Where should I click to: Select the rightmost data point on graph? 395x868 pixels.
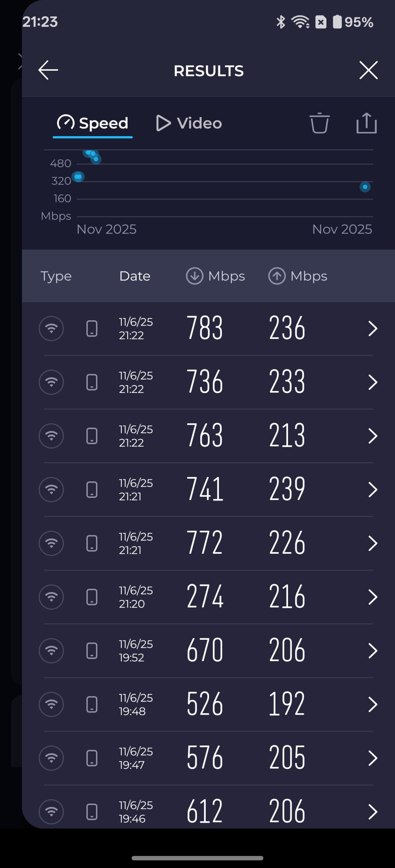click(x=365, y=187)
